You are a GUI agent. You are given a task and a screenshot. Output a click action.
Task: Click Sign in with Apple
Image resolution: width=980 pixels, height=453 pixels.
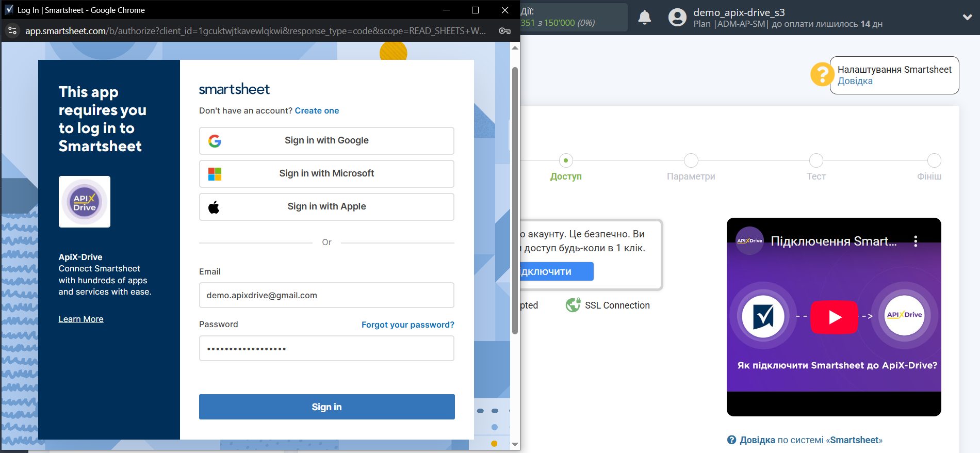[326, 207]
